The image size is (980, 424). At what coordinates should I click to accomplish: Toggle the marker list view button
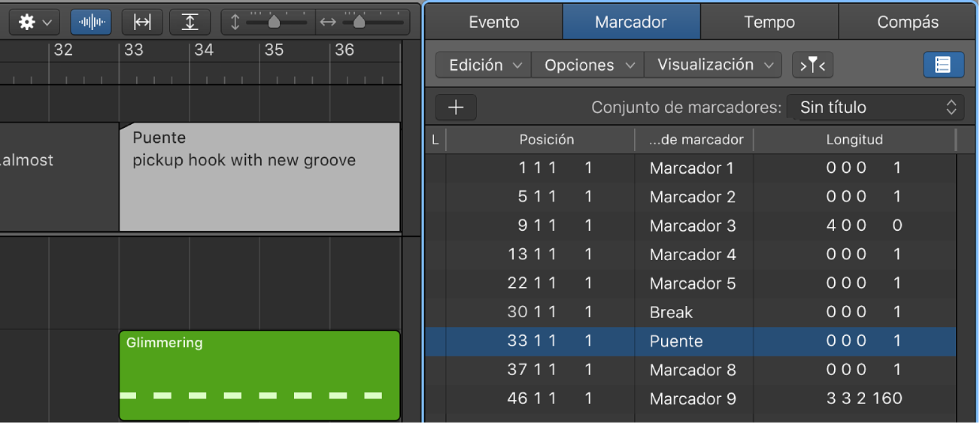pyautogui.click(x=943, y=65)
